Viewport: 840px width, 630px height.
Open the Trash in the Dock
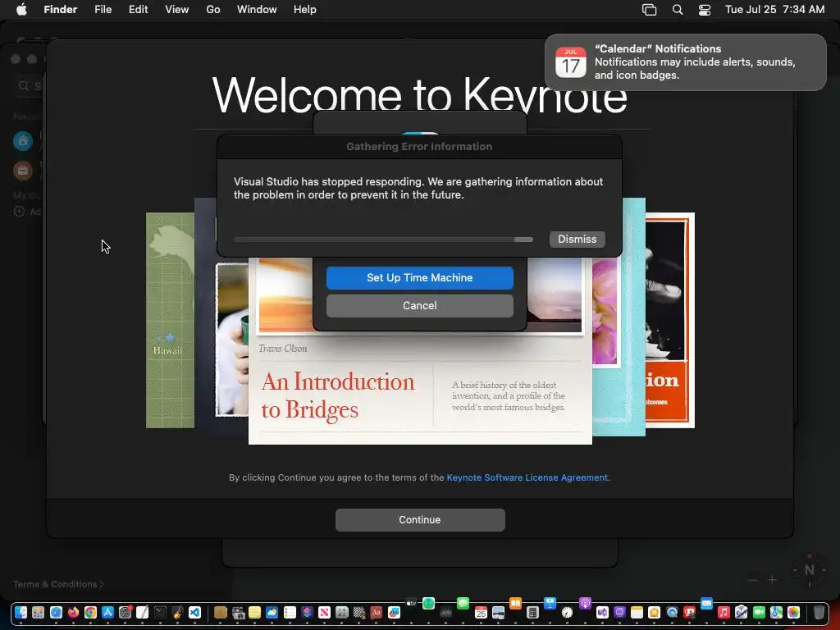coord(819,612)
